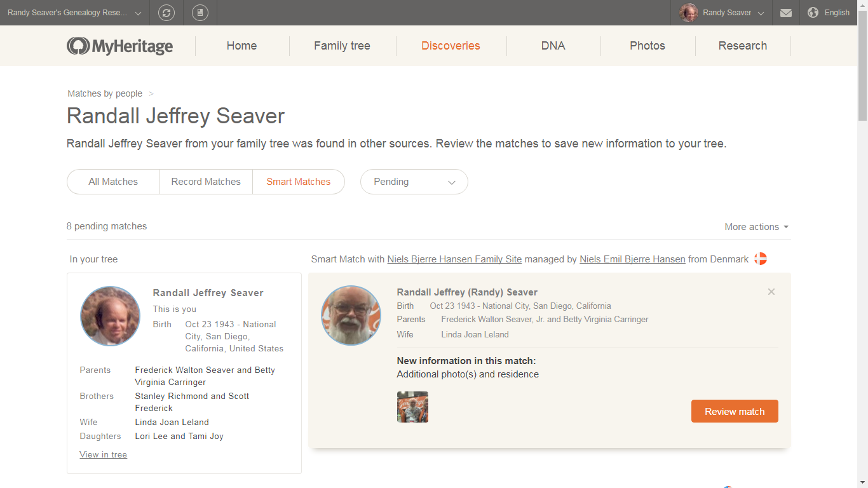Click Randy Seaver's account avatar
868x488 pixels.
[689, 13]
